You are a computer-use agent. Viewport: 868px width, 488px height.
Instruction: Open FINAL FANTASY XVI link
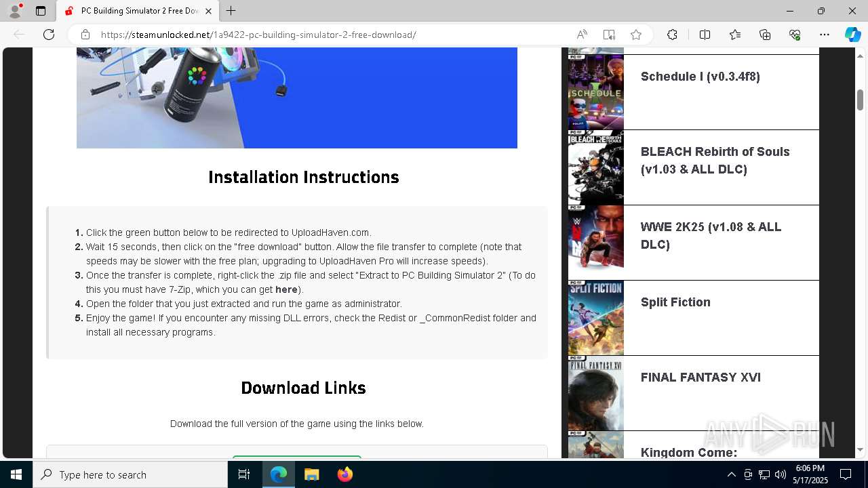tap(701, 378)
